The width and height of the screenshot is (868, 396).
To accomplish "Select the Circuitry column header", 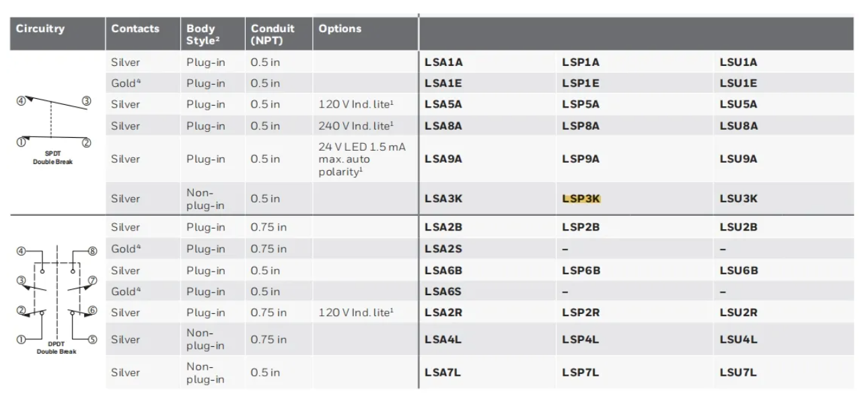I will pos(40,29).
